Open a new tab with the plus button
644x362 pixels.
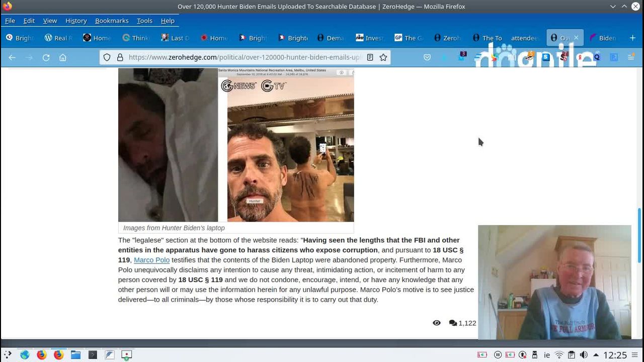pyautogui.click(x=632, y=38)
